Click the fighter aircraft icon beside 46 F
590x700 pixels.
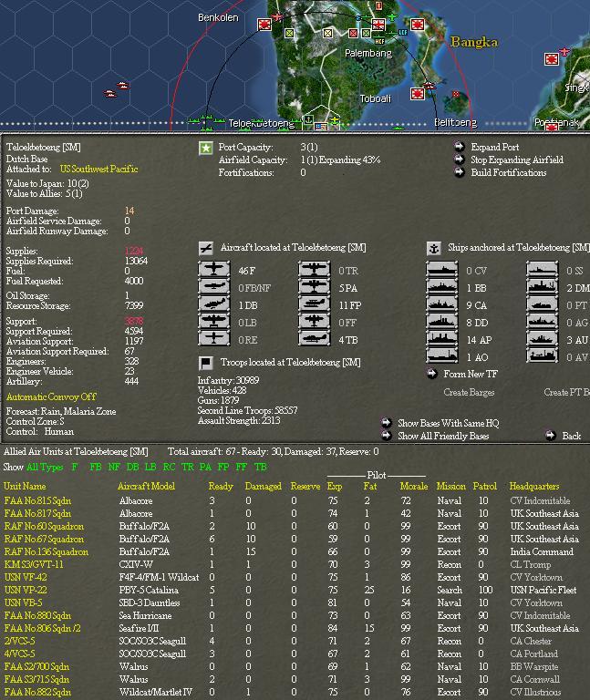click(x=214, y=269)
